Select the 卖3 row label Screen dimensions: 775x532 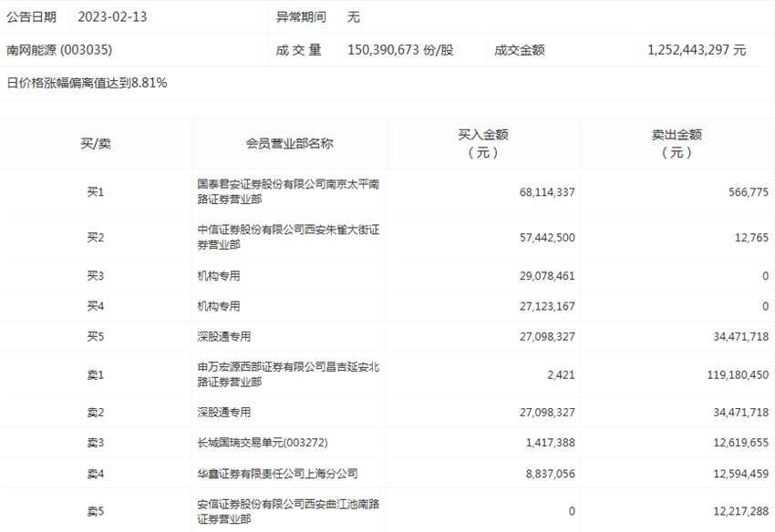(96, 443)
